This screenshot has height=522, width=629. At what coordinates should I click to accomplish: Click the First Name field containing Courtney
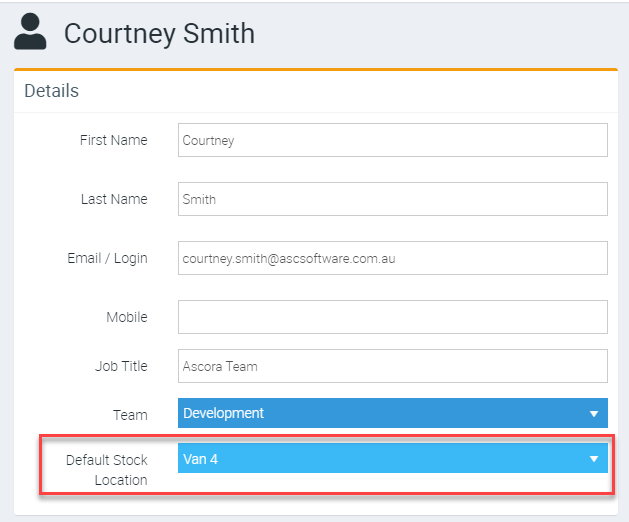click(x=392, y=140)
